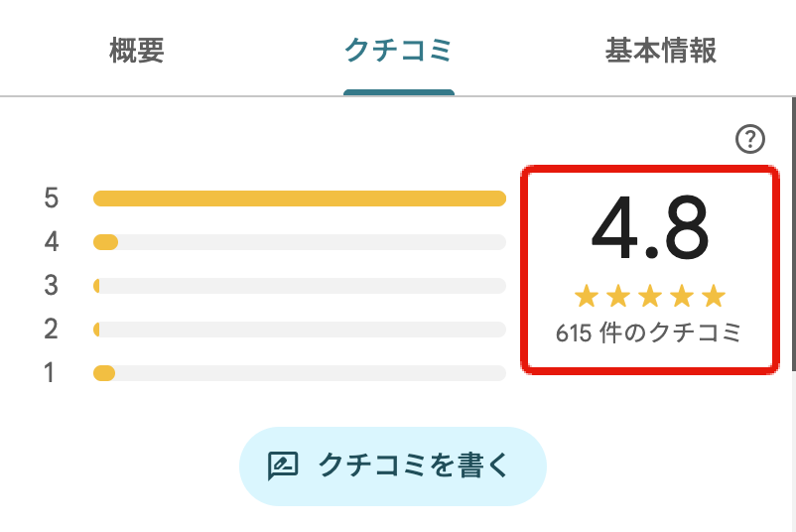This screenshot has width=796, height=532.
Task: Click the second star below 4.8
Action: pyautogui.click(x=618, y=296)
